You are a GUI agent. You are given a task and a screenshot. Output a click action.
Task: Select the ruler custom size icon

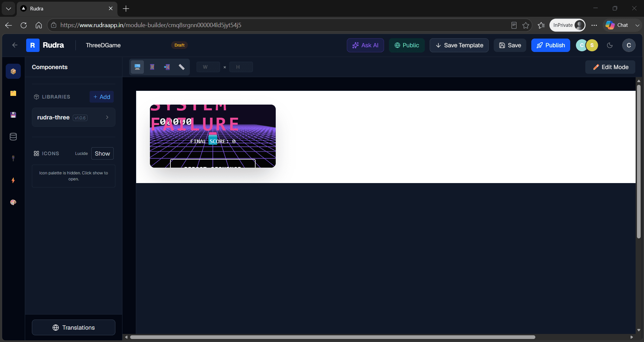click(181, 67)
